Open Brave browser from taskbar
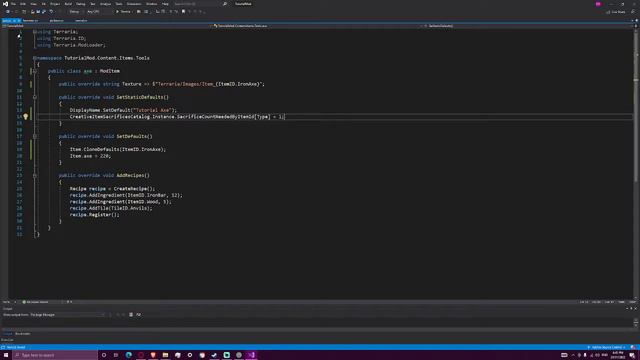The width and height of the screenshot is (640, 360). (153, 355)
